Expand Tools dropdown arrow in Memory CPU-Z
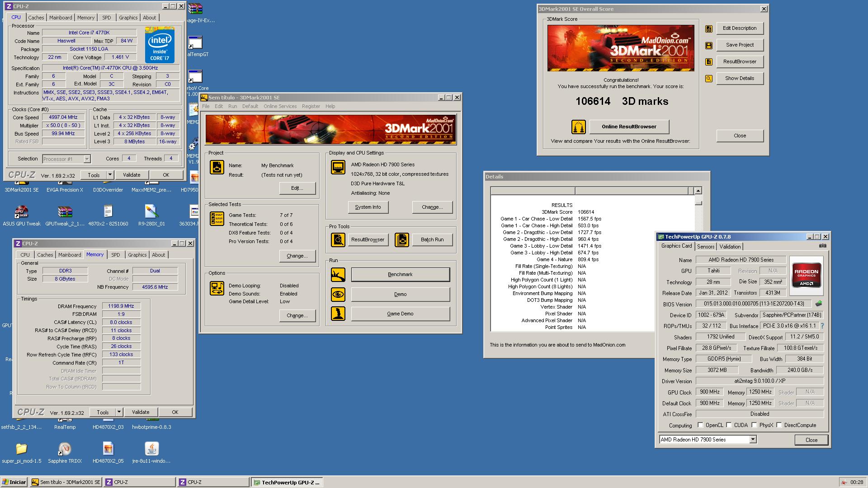 tap(118, 412)
